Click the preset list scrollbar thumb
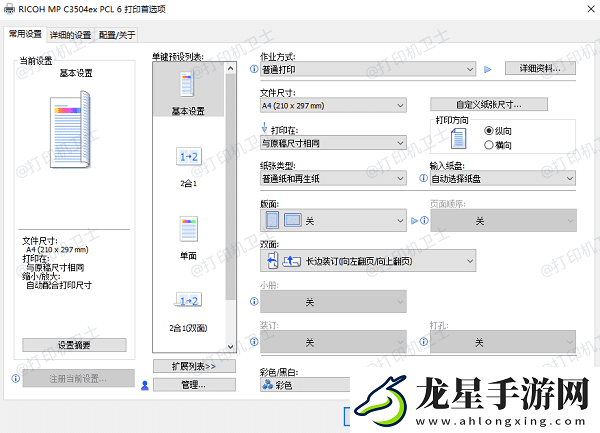Image resolution: width=600 pixels, height=433 pixels. click(x=230, y=187)
